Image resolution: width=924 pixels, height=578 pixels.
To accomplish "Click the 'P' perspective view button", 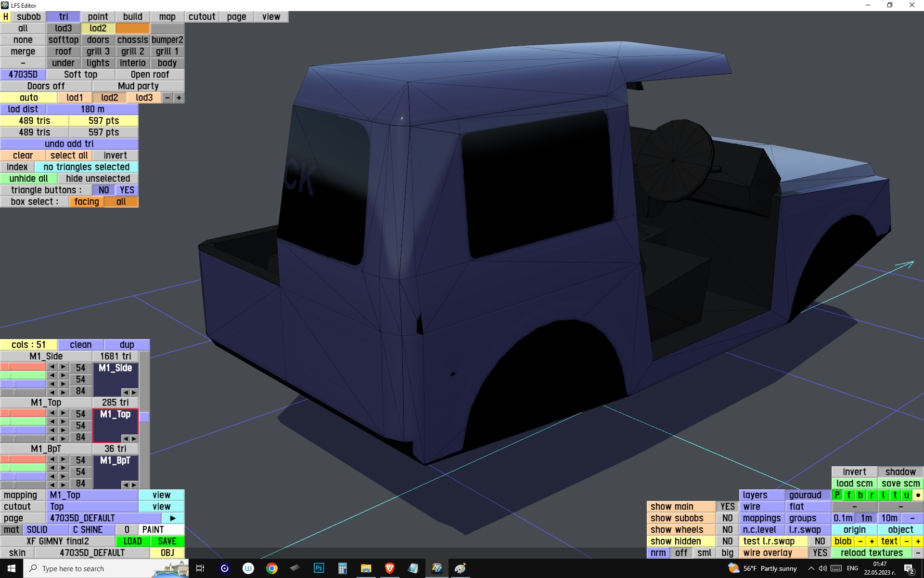I will pos(837,495).
